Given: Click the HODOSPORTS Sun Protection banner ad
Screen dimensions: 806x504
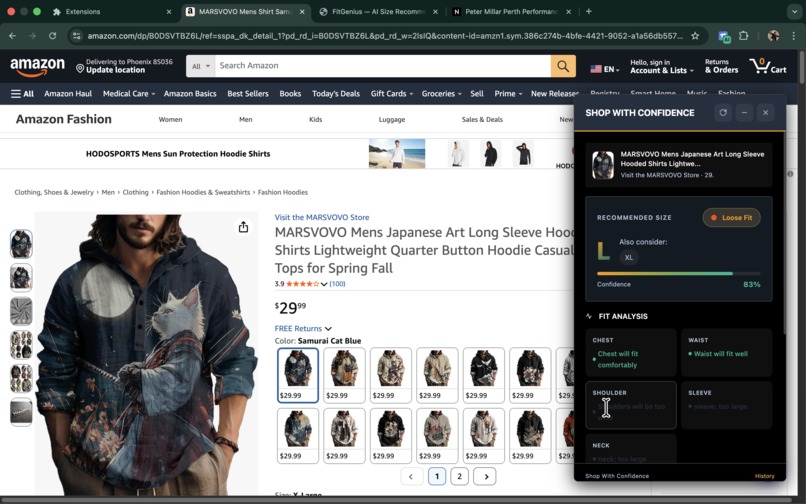Looking at the screenshot, I should pyautogui.click(x=286, y=153).
